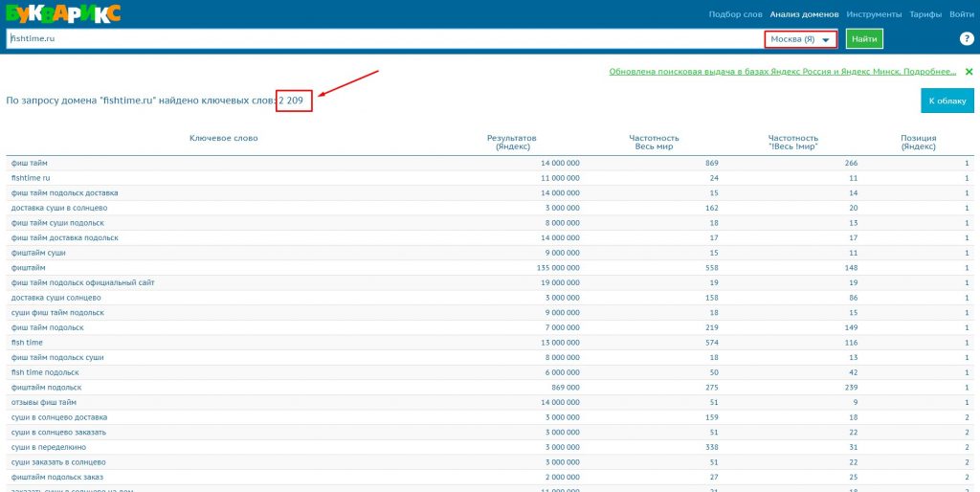This screenshot has height=492, width=980.
Task: Open the Обновлена поисковая выдача link
Action: [783, 72]
